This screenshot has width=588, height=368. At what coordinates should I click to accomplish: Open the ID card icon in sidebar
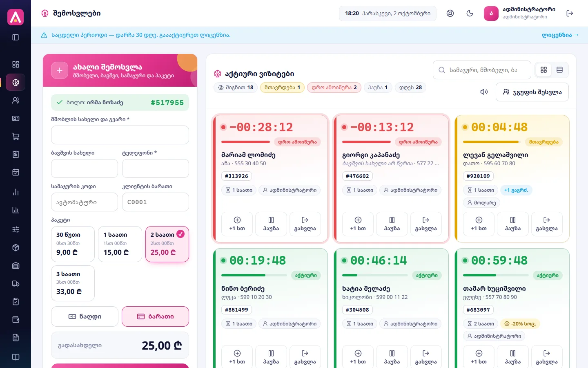[x=16, y=118]
